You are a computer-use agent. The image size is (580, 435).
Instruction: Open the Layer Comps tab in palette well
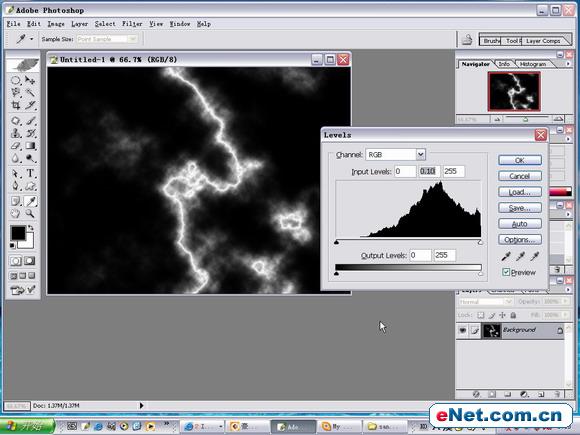tap(543, 41)
